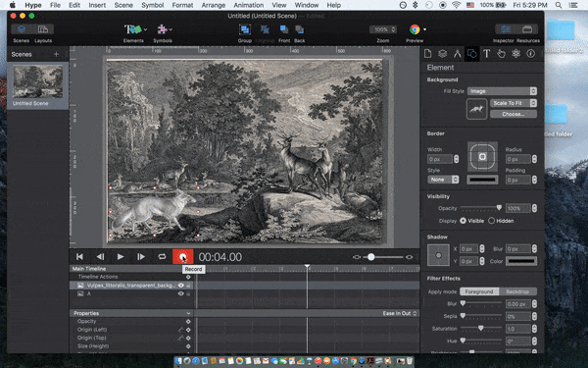Open the Animation menu

click(248, 5)
